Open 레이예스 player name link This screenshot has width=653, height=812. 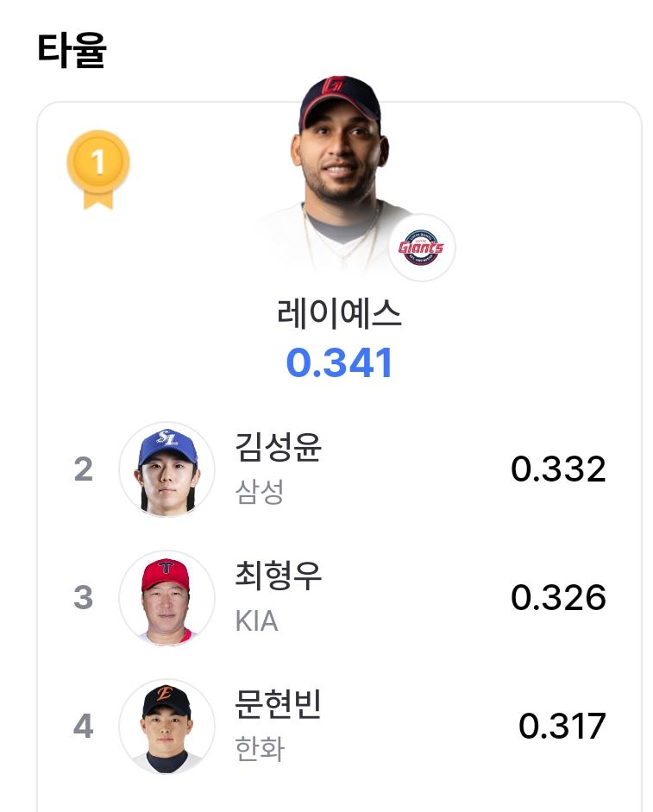339,314
